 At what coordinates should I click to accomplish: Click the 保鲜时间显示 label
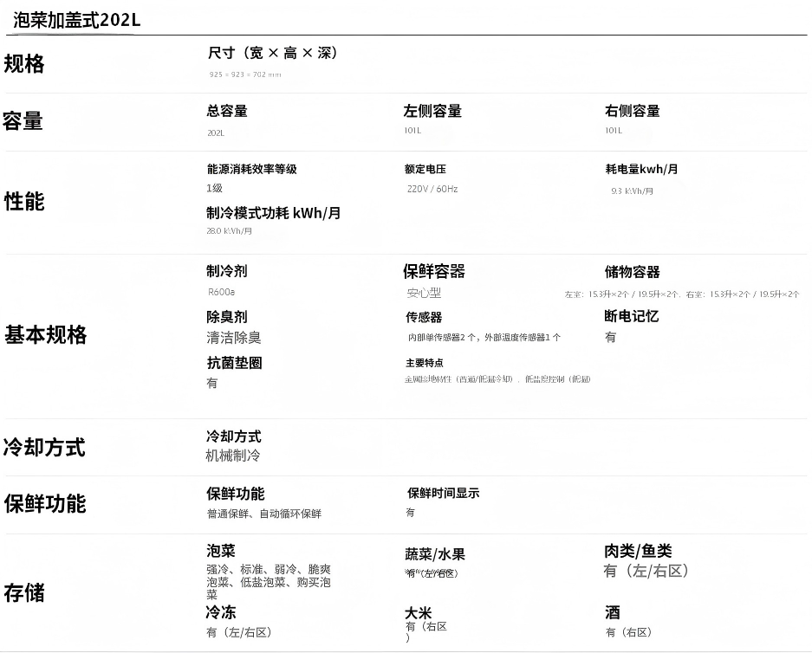coord(443,493)
